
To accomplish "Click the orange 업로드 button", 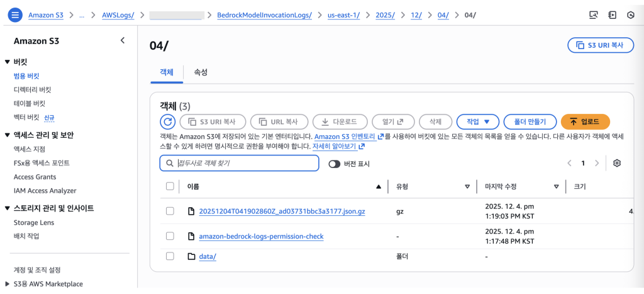I will coord(586,122).
